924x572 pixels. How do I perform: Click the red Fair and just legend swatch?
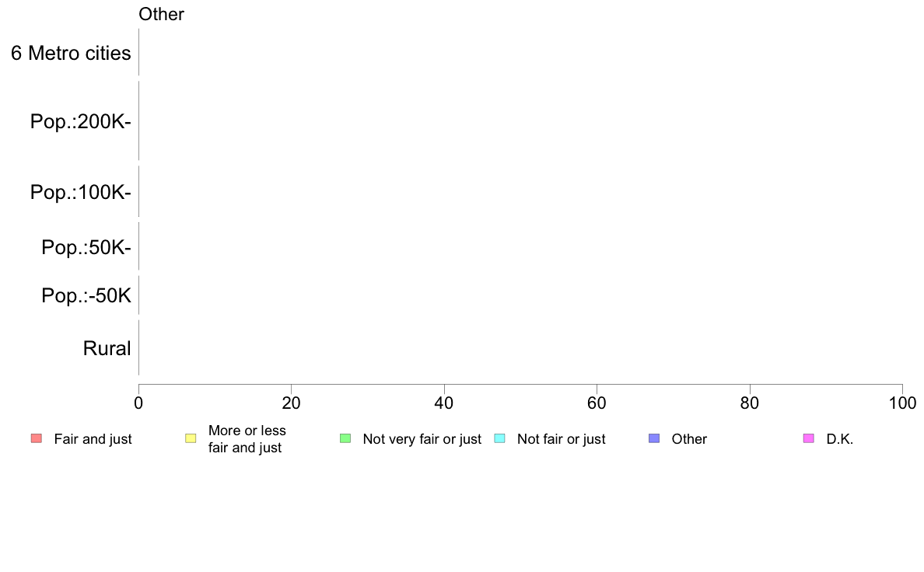pos(37,438)
